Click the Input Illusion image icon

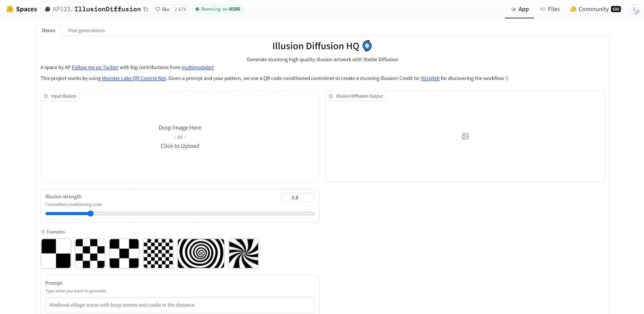tap(46, 96)
